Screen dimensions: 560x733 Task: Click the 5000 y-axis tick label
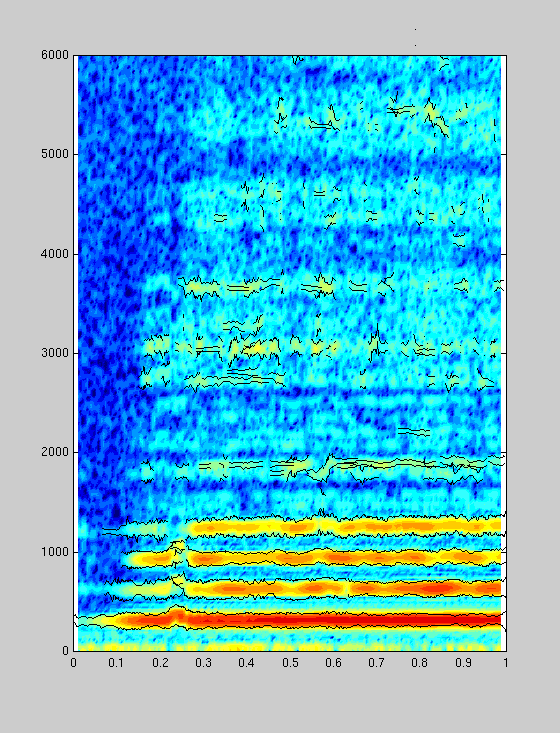(x=55, y=154)
